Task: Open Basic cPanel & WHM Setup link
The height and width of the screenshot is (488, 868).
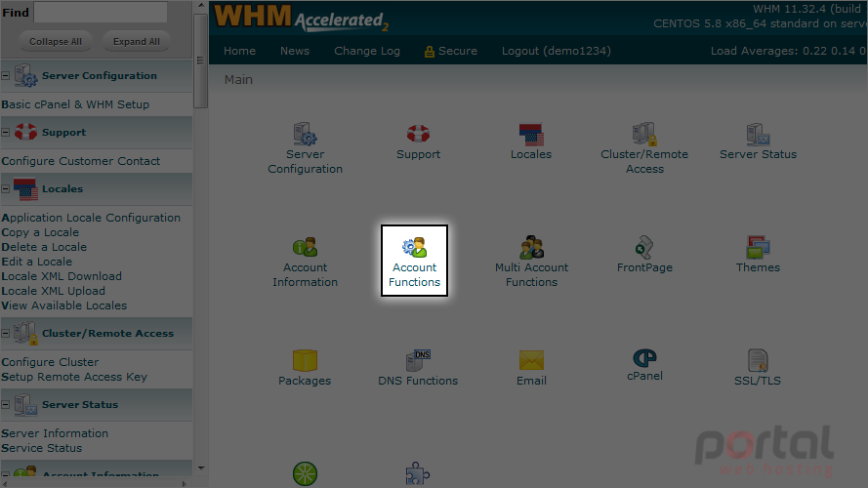Action: [x=75, y=104]
